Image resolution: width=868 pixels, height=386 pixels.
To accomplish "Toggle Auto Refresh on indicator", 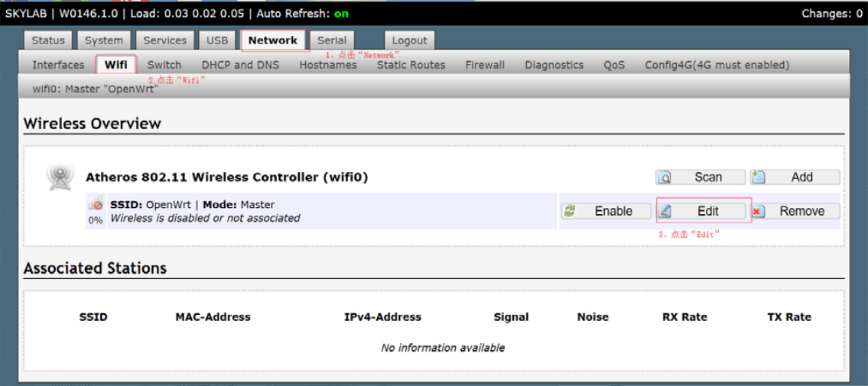I will point(341,13).
